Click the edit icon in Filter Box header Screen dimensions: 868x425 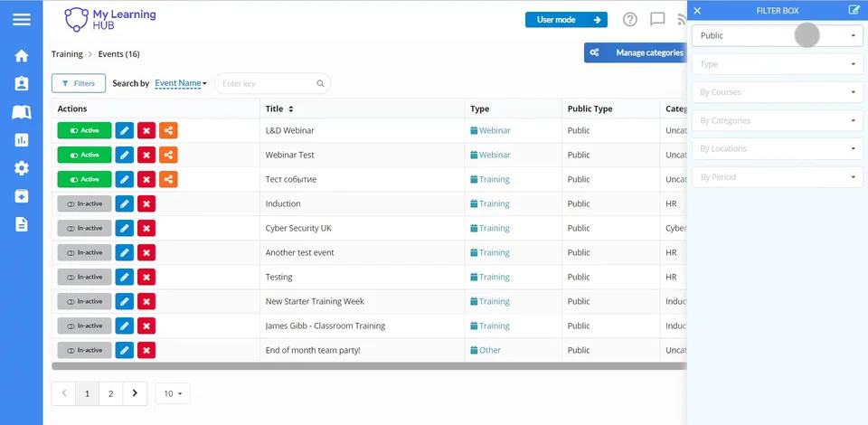pos(854,10)
